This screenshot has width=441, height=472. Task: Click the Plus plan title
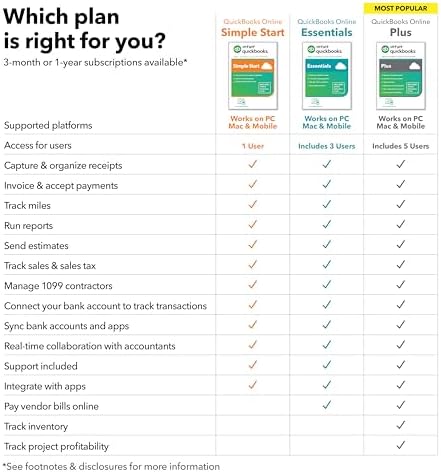(x=401, y=32)
